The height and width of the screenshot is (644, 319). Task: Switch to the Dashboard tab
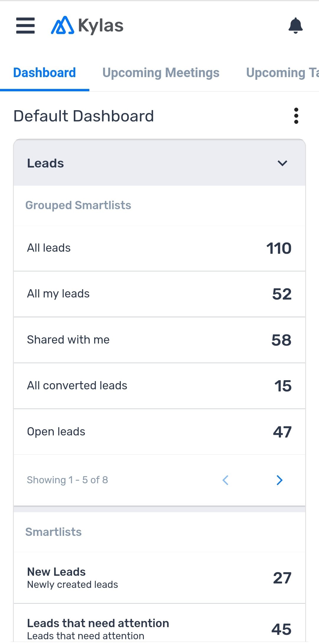[45, 73]
